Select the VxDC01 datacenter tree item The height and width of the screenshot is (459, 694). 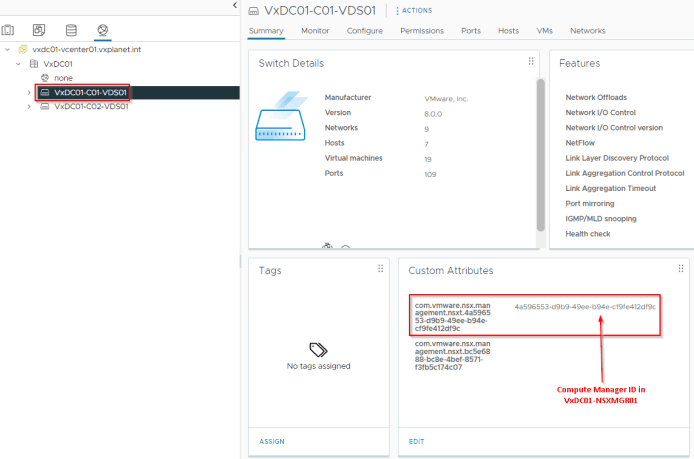point(58,64)
